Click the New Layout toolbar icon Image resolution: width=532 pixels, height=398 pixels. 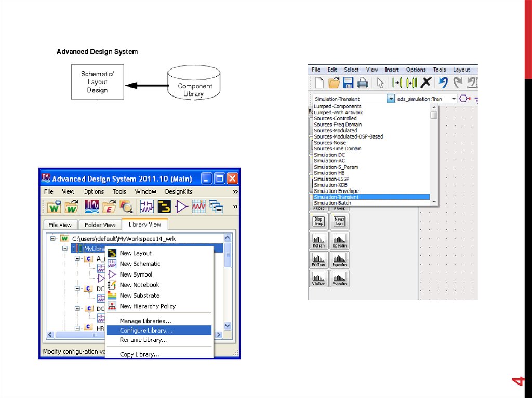164,207
